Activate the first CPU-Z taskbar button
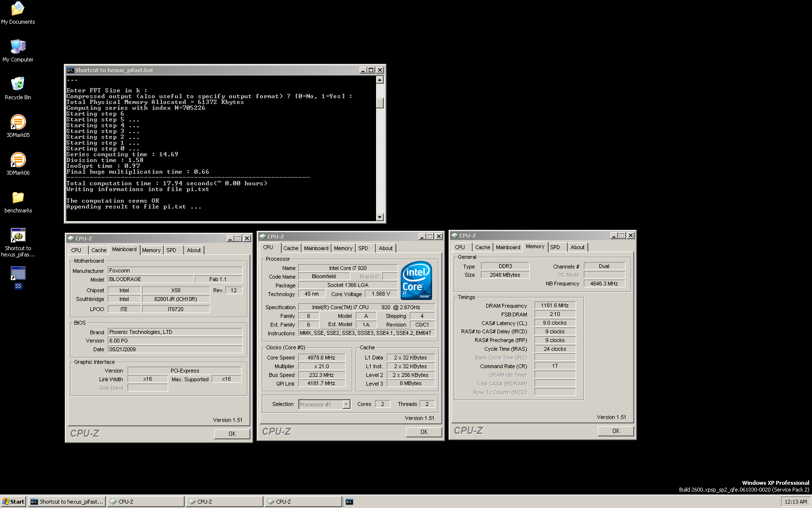812x508 pixels. tap(145, 502)
